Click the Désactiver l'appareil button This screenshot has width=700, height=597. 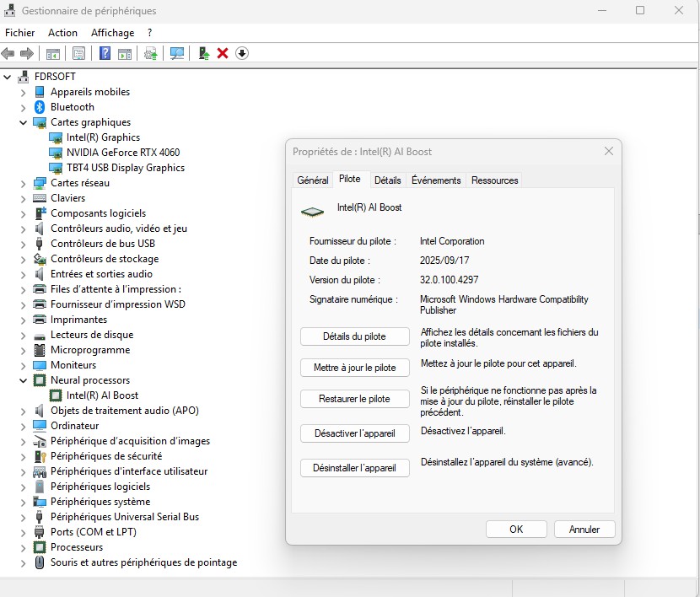pyautogui.click(x=354, y=433)
